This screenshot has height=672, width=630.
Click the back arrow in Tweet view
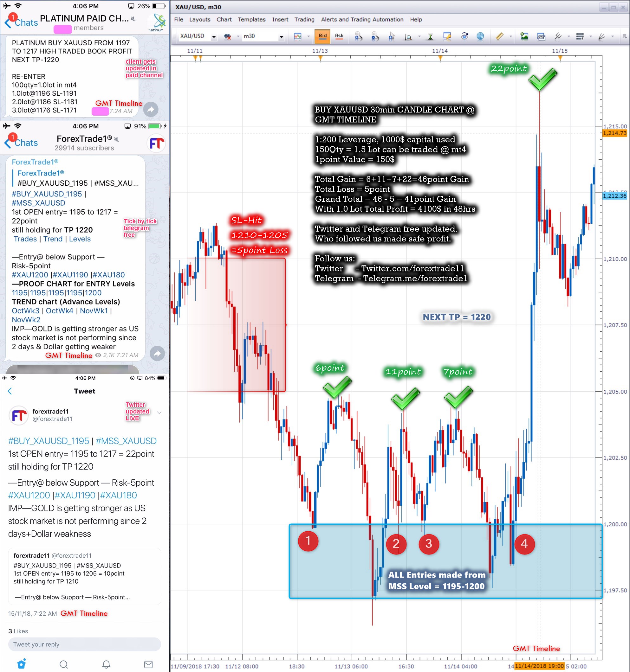pos(10,391)
